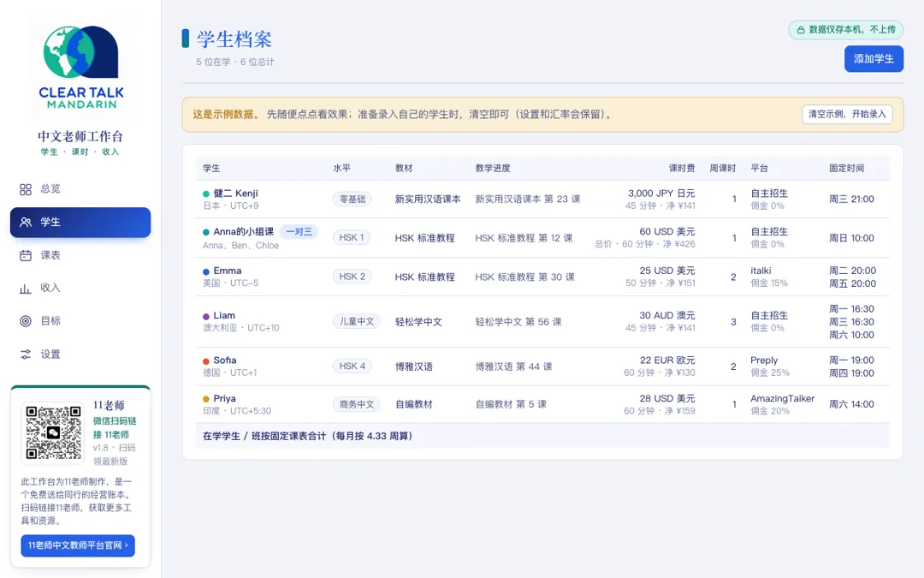Click the 商务中文 level pill

(357, 404)
